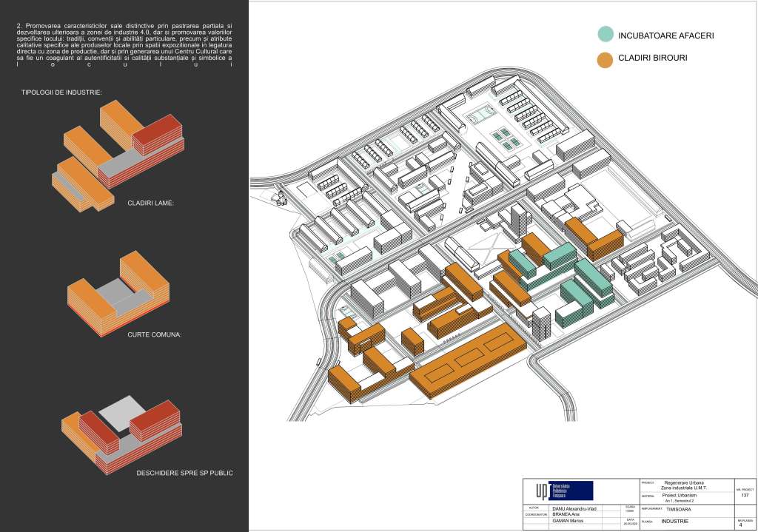The height and width of the screenshot is (532, 758).
Task: Click the Universitatea Politehnica Timisoara logo
Action: point(560,491)
